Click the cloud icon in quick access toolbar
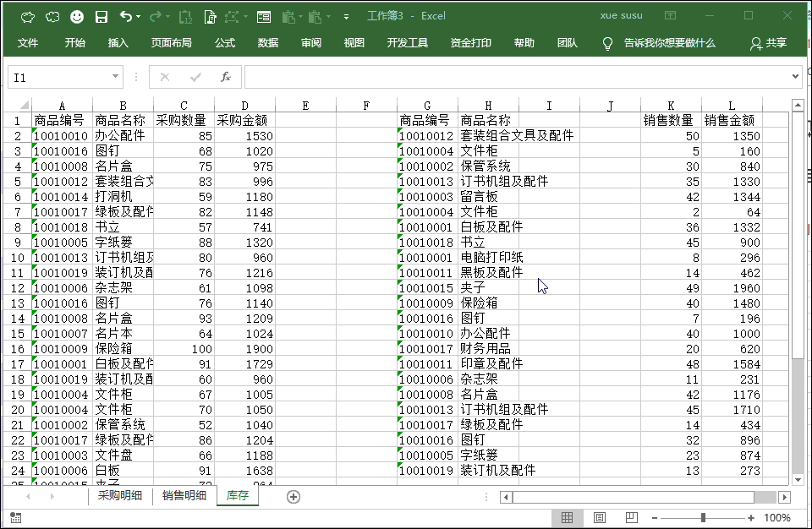The height and width of the screenshot is (529, 812). coord(52,17)
